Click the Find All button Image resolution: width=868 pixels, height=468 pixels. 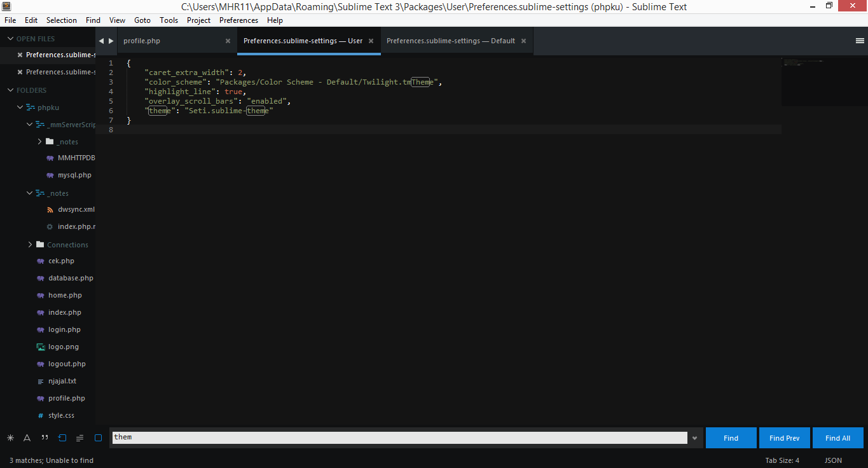pyautogui.click(x=838, y=438)
